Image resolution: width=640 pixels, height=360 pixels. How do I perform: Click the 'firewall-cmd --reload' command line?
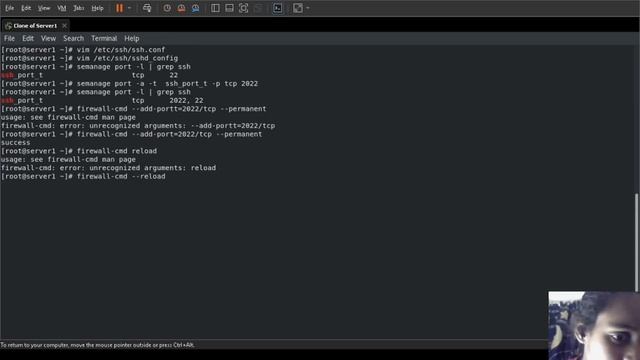pos(83,176)
